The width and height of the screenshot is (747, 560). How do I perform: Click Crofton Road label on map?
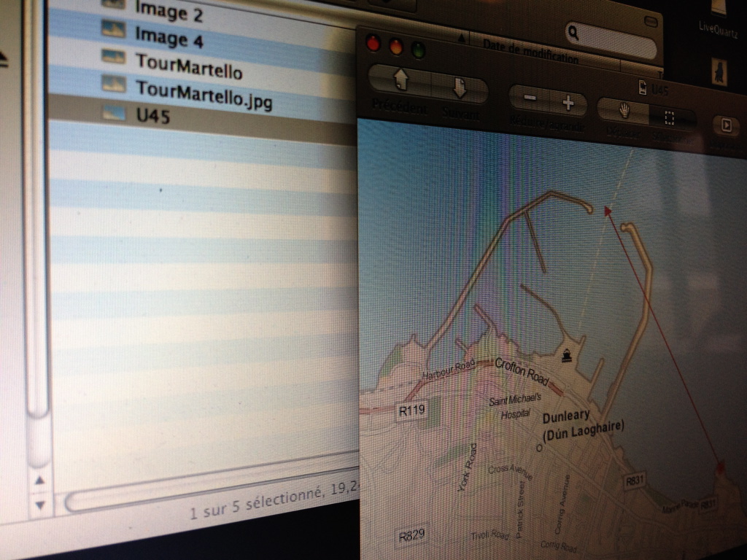(521, 371)
